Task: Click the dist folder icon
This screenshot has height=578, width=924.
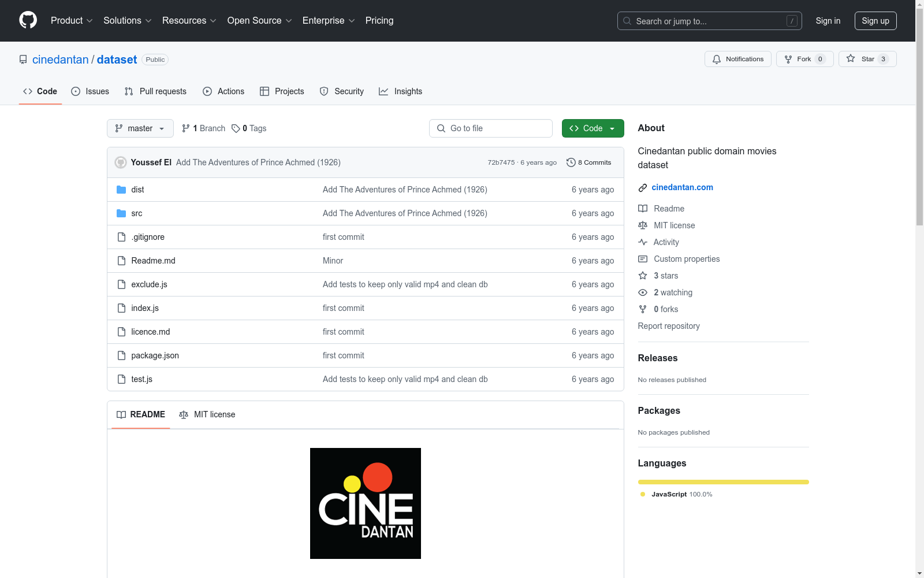Action: [121, 190]
